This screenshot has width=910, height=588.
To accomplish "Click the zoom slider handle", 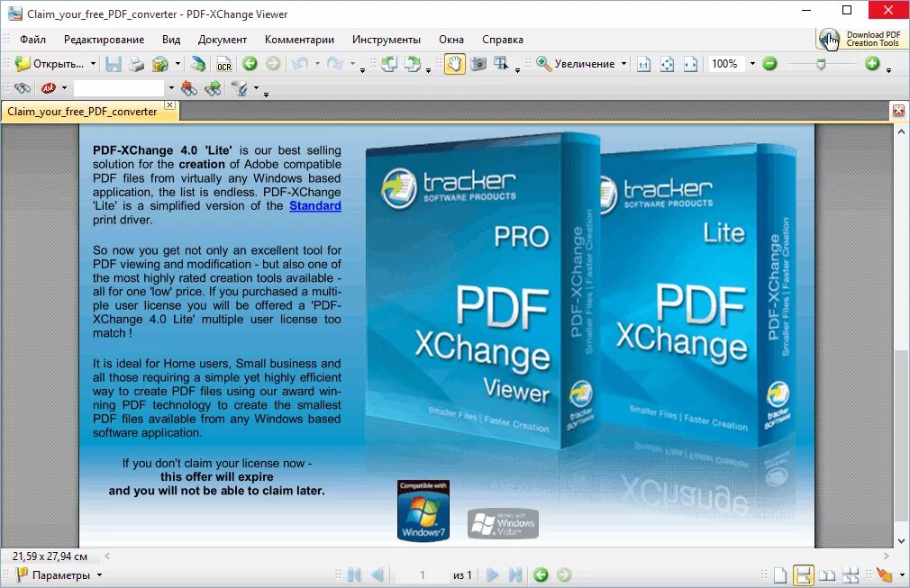I will pyautogui.click(x=821, y=64).
